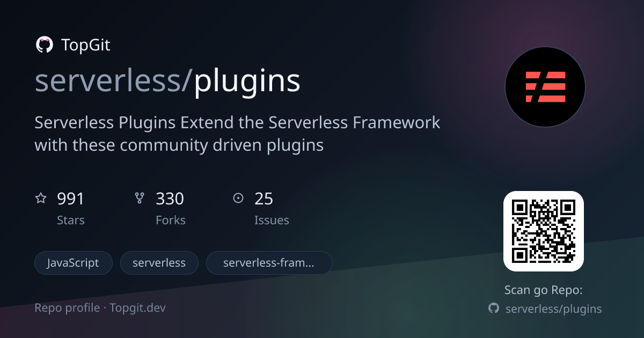Select the serverless topic tag
The height and width of the screenshot is (338, 644).
click(x=159, y=263)
